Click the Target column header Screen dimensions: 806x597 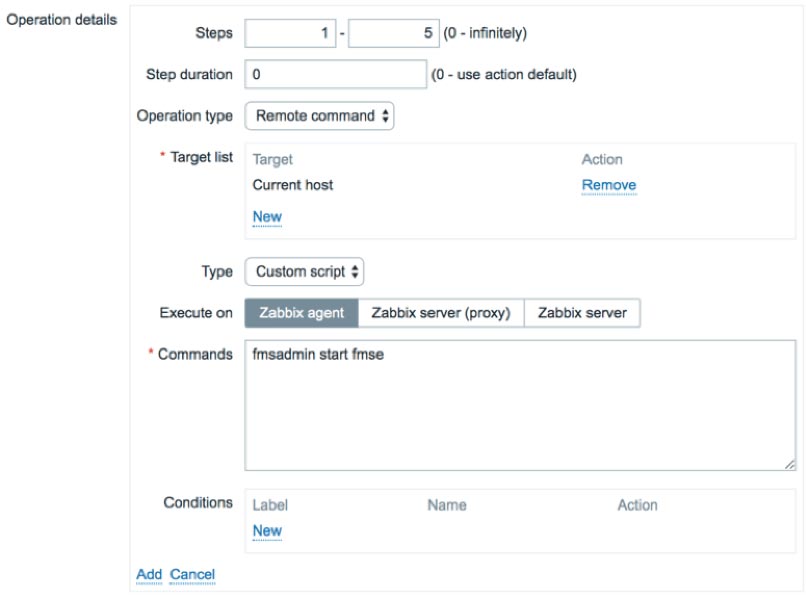click(272, 159)
